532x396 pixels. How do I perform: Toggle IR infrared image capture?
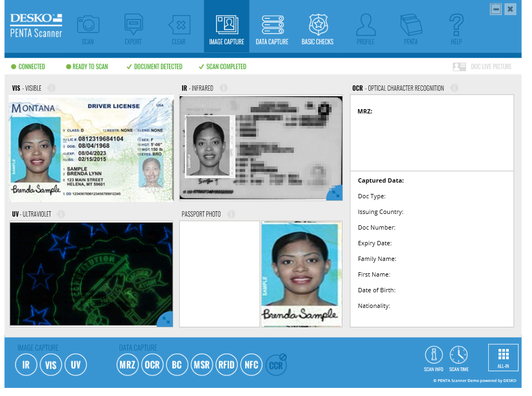[26, 365]
